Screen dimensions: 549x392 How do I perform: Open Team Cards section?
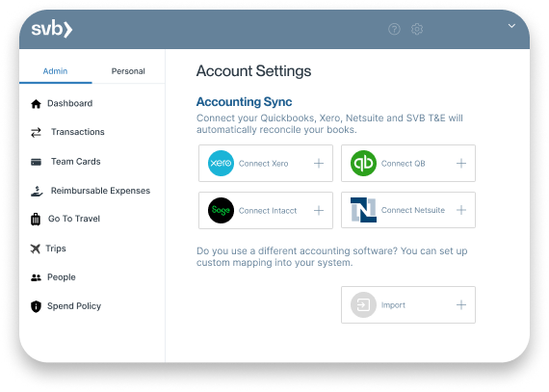[76, 162]
